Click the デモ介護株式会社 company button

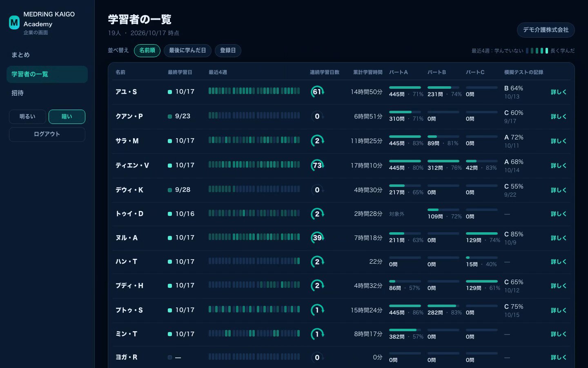click(x=546, y=30)
